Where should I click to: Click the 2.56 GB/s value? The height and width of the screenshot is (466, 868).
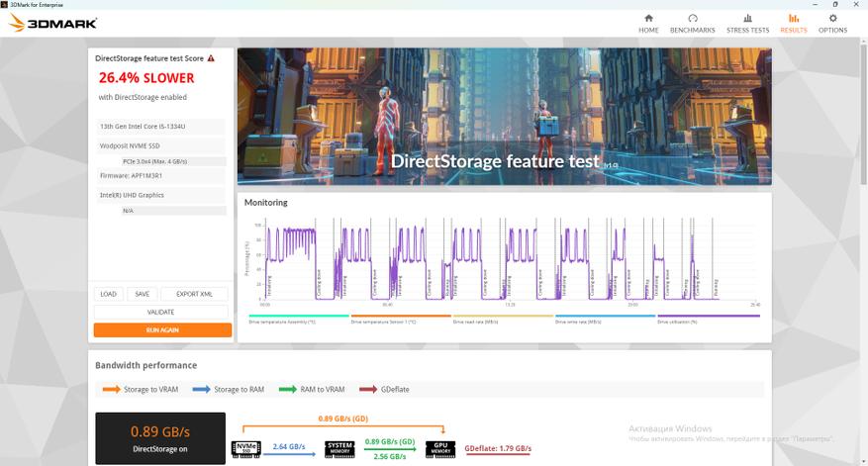click(390, 456)
